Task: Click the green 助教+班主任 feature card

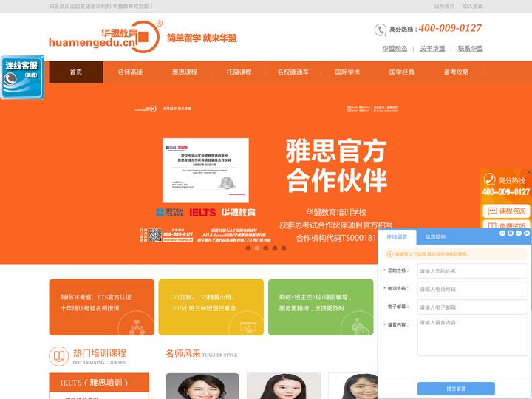Action: coord(321,307)
